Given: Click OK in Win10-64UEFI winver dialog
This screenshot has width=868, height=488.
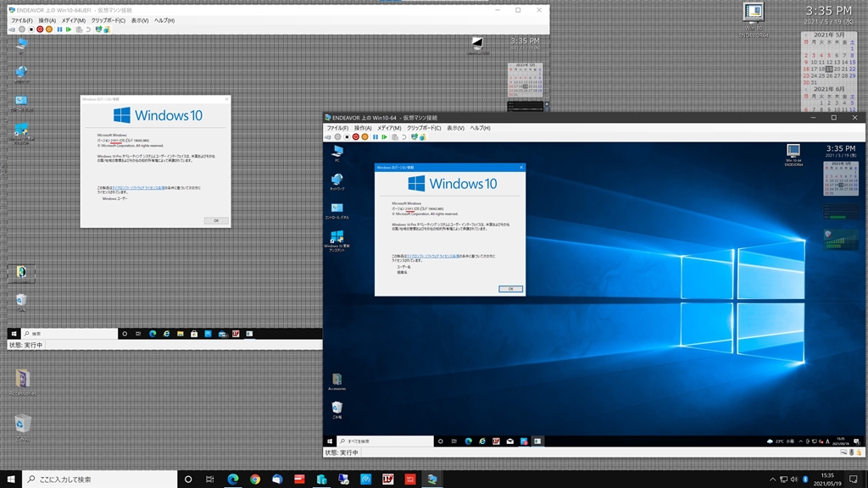Looking at the screenshot, I should click(x=216, y=220).
